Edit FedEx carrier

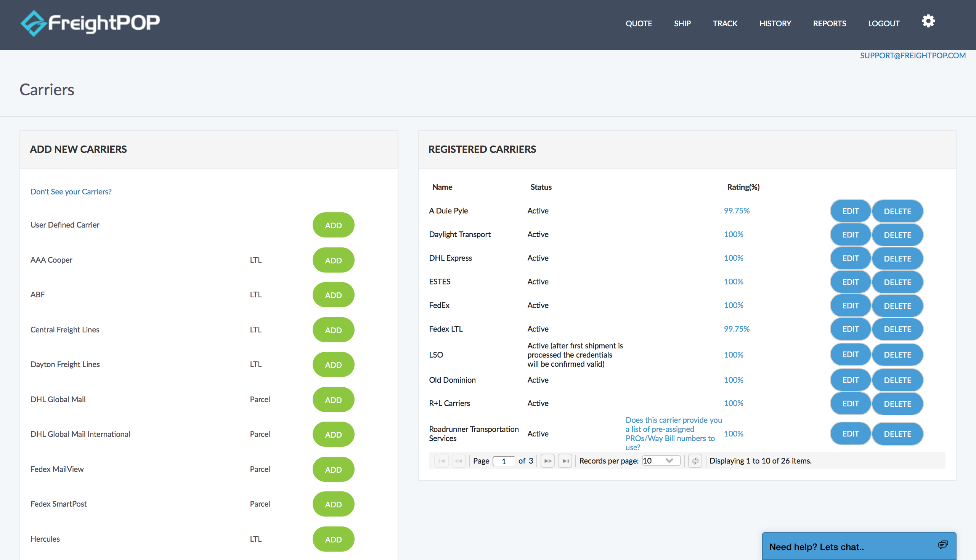pyautogui.click(x=850, y=305)
